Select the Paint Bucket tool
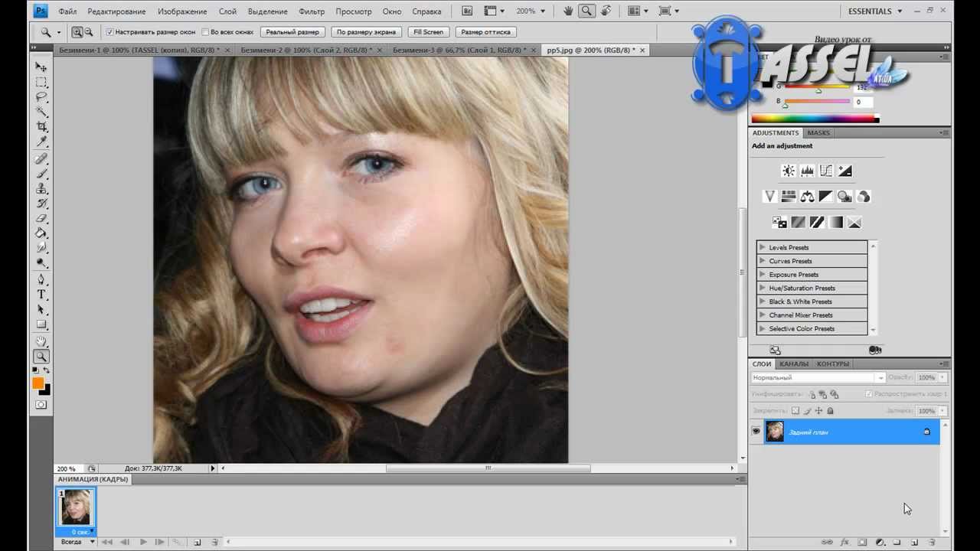980x551 pixels. coord(41,233)
